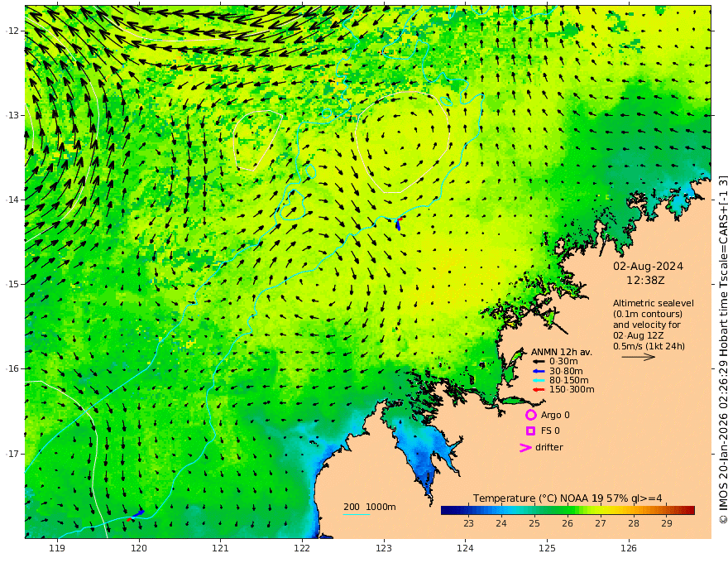This screenshot has height=563, width=728.
Task: Click the '150-300m' depth label
Action: click(x=572, y=390)
